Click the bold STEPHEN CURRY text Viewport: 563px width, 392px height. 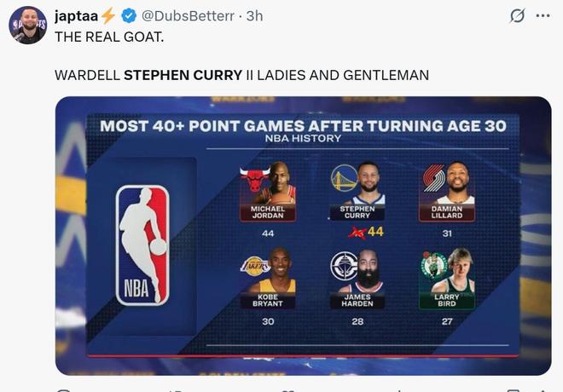pos(183,75)
